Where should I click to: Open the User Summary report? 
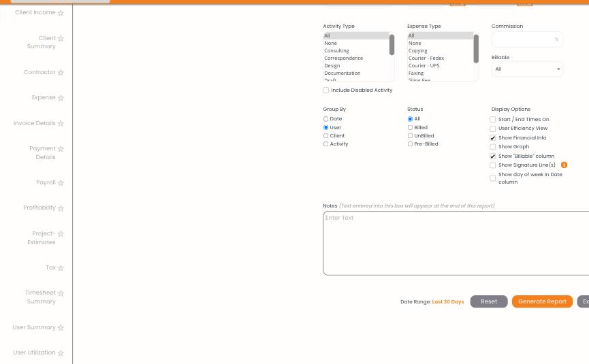click(34, 327)
